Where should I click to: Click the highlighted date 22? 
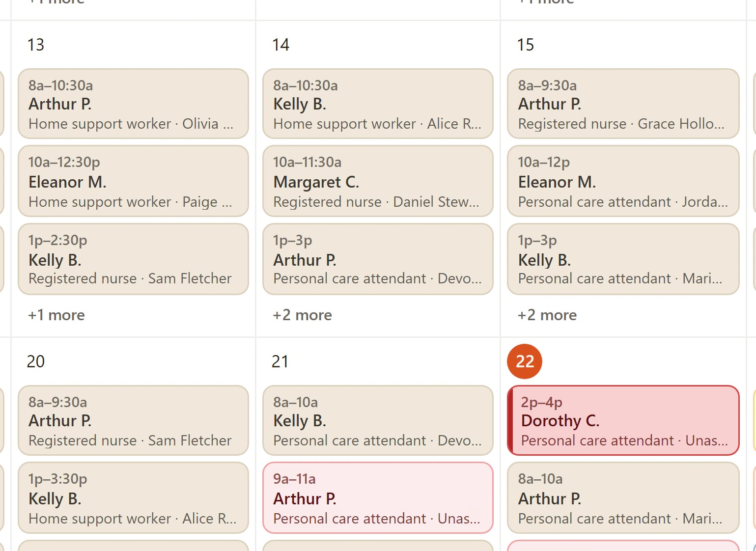pos(525,361)
